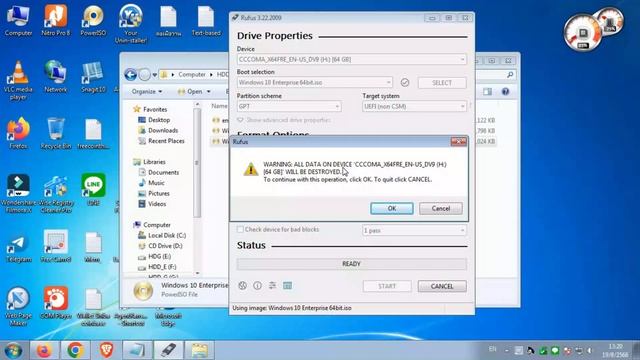
Task: Click the checksum checkmark icon
Action: (404, 82)
